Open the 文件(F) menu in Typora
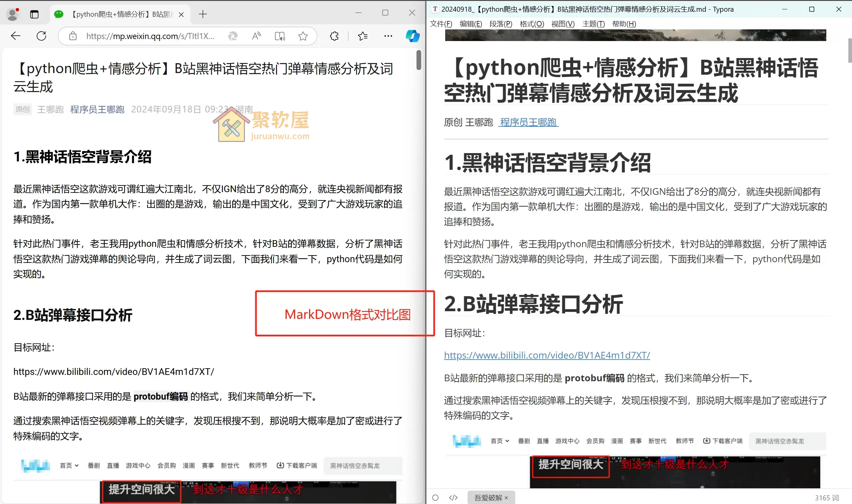Screen dimensions: 852x504 441,24
